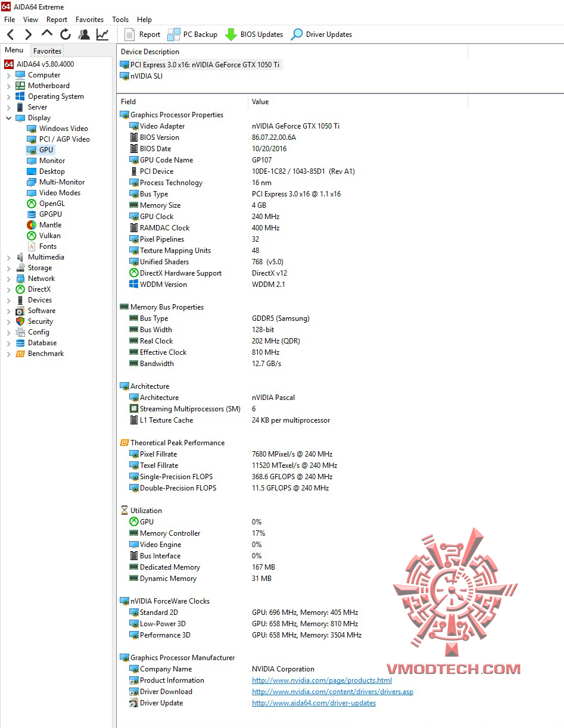Expand the Multimedia tree node
The width and height of the screenshot is (564, 728).
tap(8, 257)
